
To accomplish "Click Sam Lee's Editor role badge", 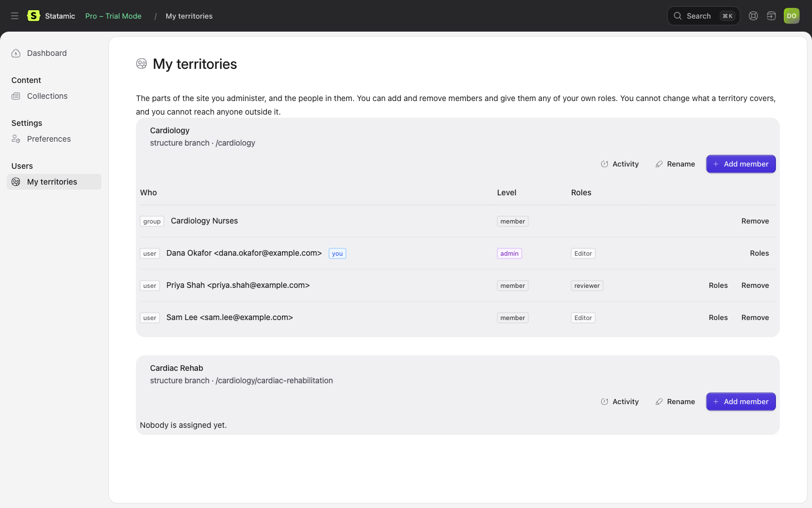I will (x=583, y=318).
